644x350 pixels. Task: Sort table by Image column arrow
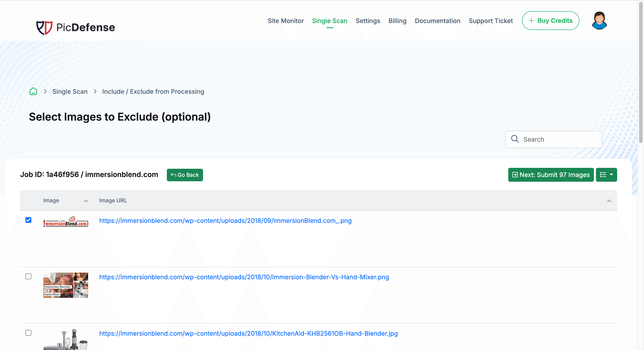point(86,200)
